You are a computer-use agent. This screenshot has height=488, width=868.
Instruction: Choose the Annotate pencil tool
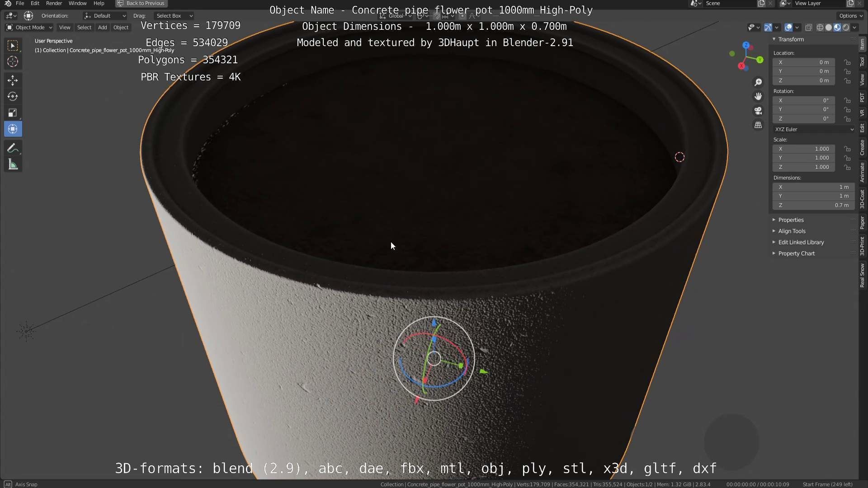click(13, 148)
